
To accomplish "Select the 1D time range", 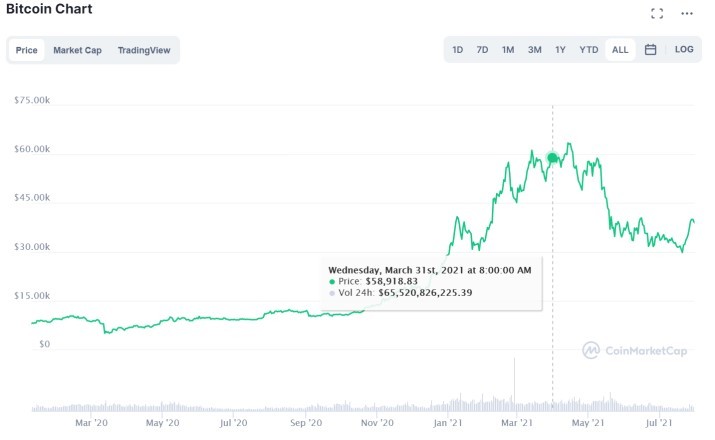I will pos(457,50).
